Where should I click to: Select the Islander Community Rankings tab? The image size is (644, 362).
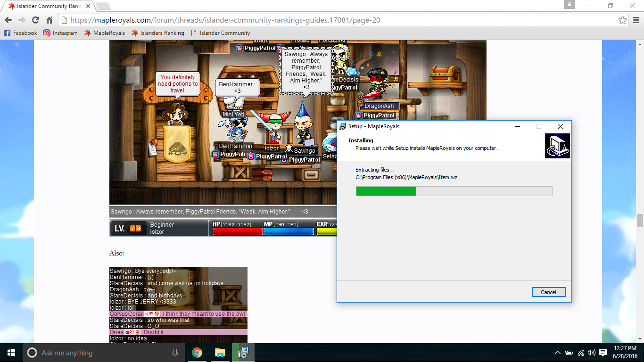[x=47, y=6]
